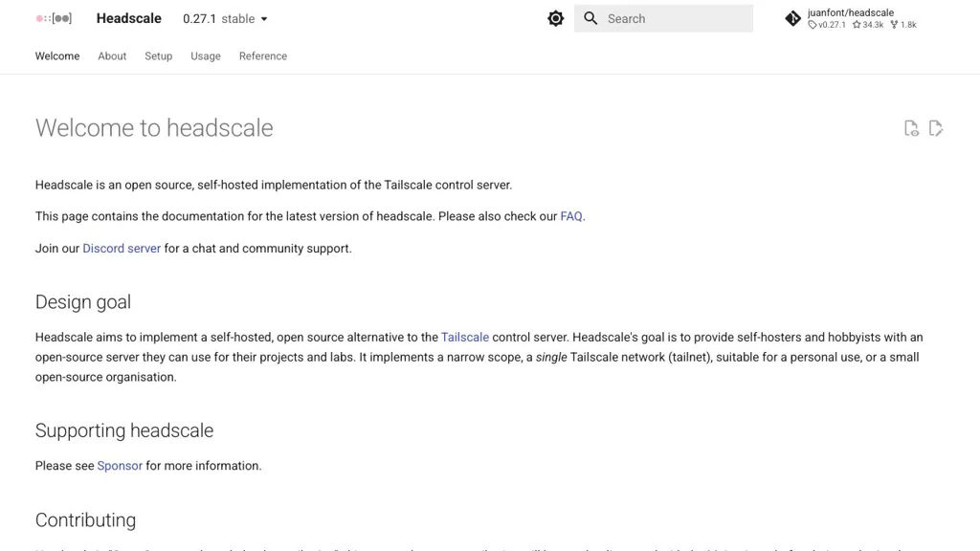Open the juanfont/headscale Git repository icon
The image size is (980, 551).
(792, 18)
